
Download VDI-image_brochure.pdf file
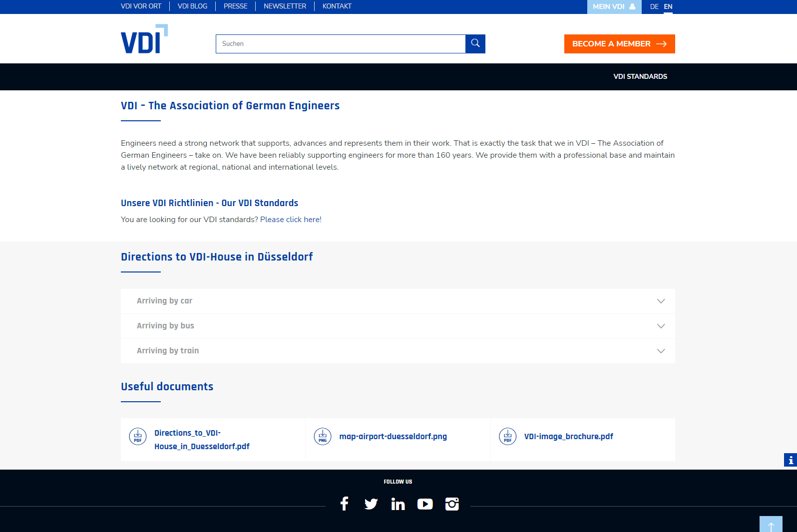click(569, 436)
